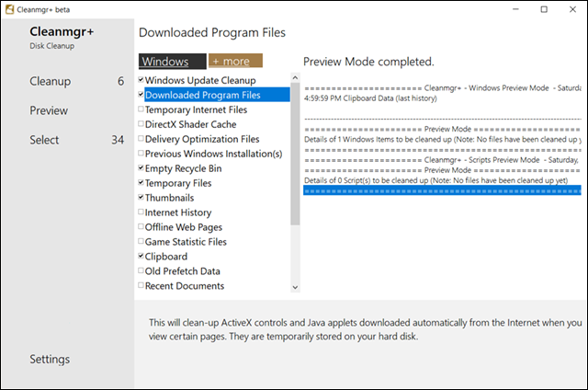Click the 'Details of 1 Windows Items' log line
The width and height of the screenshot is (588, 390).
[x=443, y=139]
